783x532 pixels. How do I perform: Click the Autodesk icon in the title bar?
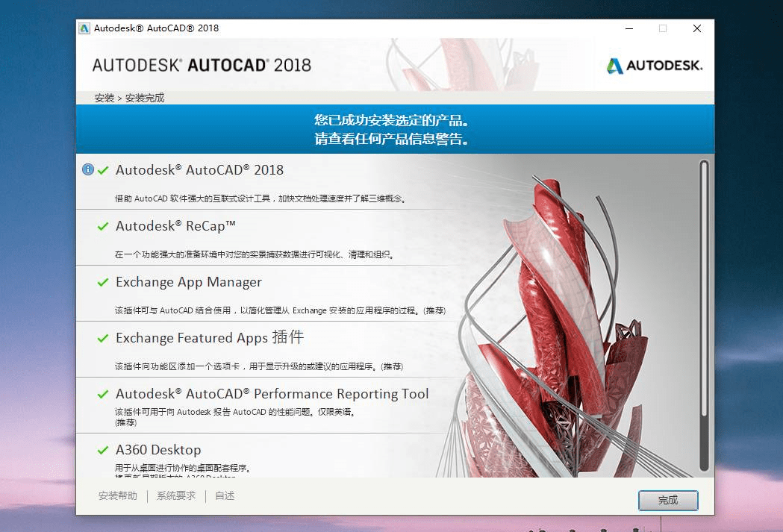pos(84,28)
